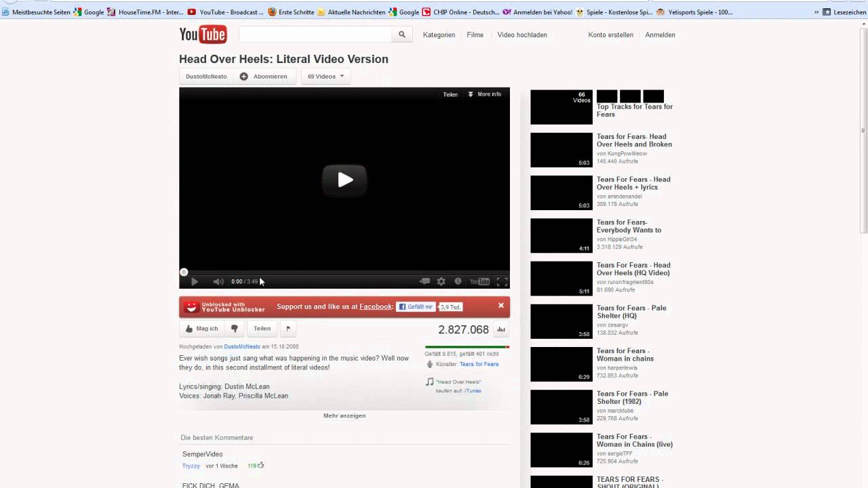Click 'Konto erstellen' link

(610, 35)
